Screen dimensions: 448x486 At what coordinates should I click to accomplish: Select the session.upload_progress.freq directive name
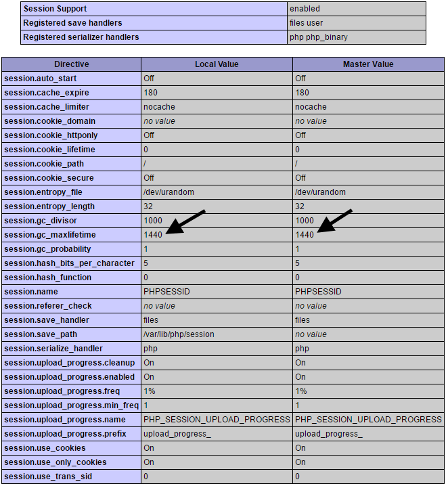point(62,391)
